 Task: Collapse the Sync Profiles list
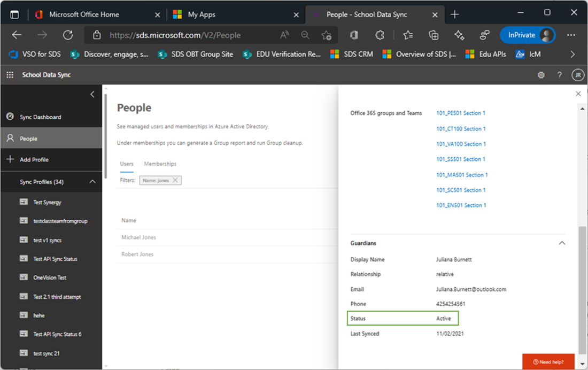(92, 182)
